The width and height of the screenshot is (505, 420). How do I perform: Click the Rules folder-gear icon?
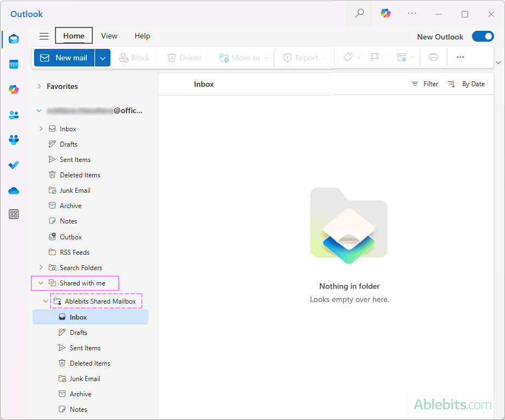[x=402, y=57]
